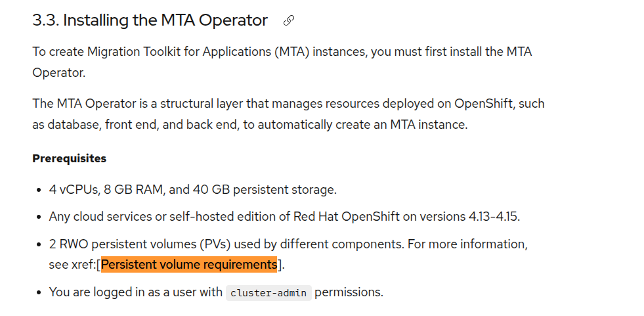Click the bullet about 4 vCPUs and 8 GB RAM

[x=192, y=190]
